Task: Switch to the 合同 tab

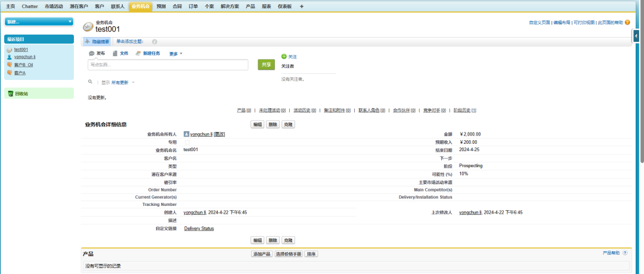Action: pos(177,7)
